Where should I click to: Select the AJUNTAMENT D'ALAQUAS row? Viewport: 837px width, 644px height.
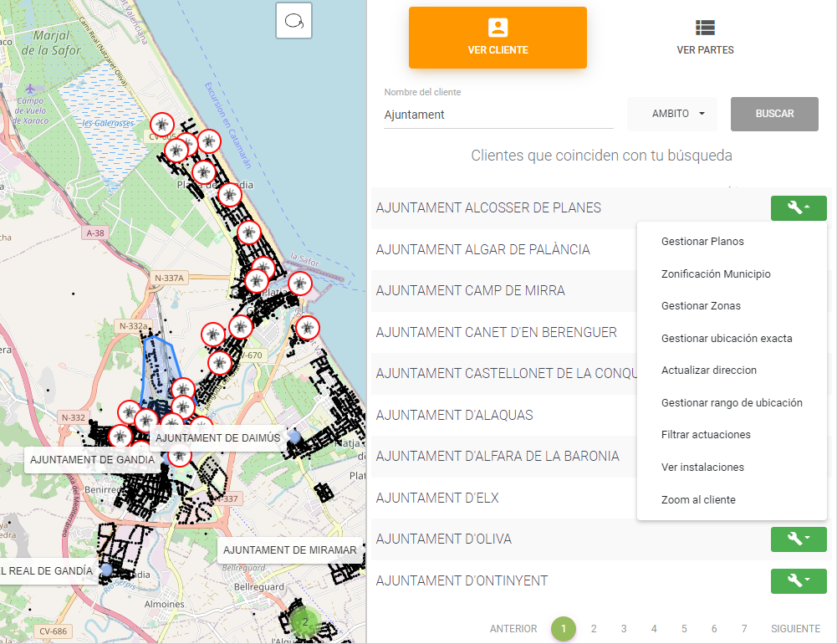coord(504,415)
